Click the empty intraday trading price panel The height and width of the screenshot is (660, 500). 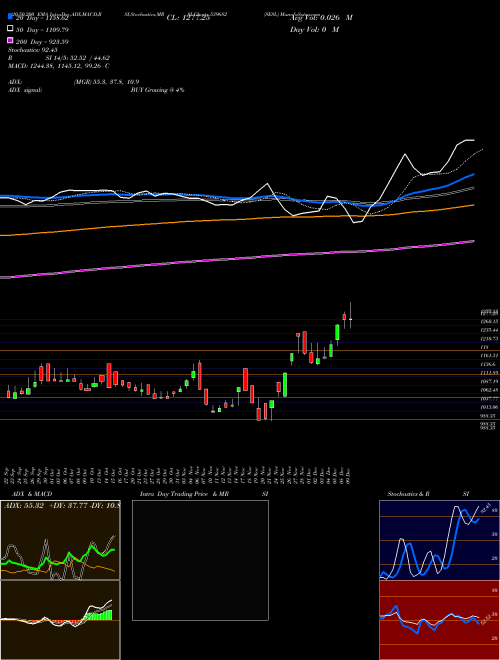pyautogui.click(x=200, y=560)
